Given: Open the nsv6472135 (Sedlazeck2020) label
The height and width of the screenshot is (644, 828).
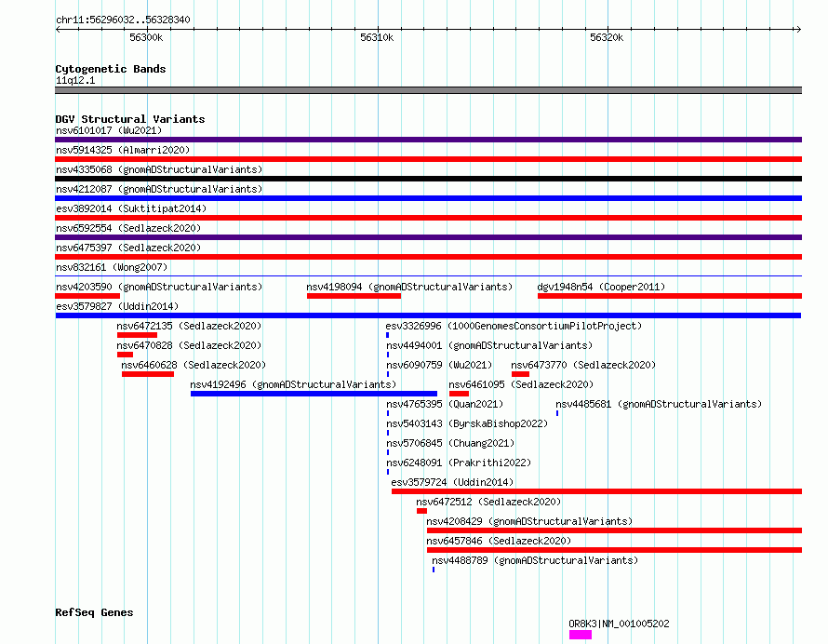Looking at the screenshot, I should (189, 326).
